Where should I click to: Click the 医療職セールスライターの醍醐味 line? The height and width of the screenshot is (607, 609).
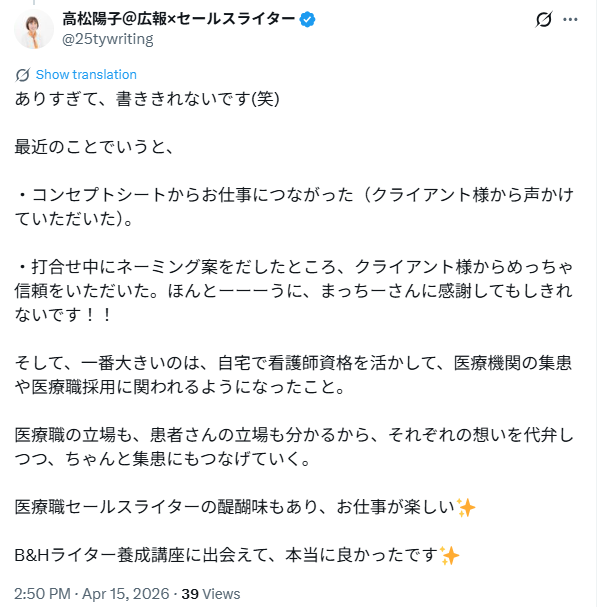click(235, 507)
